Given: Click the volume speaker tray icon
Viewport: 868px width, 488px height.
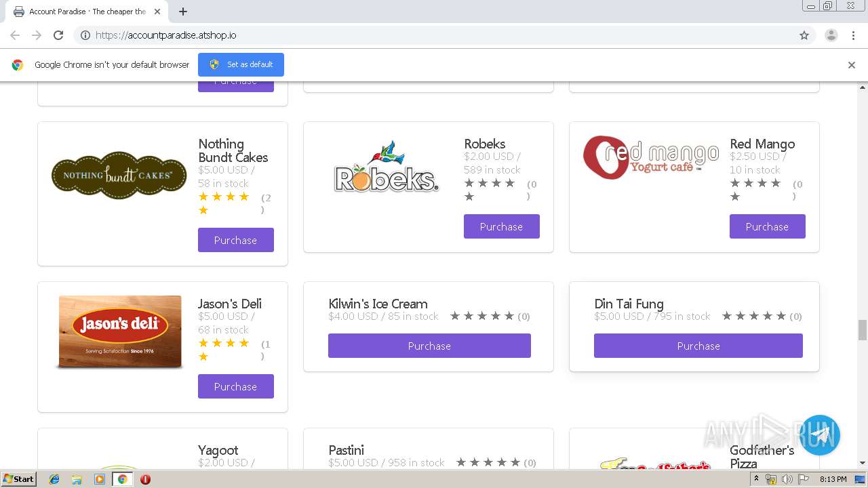Looking at the screenshot, I should click(x=787, y=479).
